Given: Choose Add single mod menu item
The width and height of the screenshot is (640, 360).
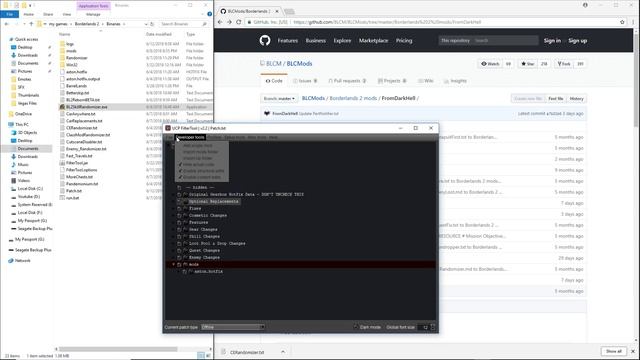Looking at the screenshot, I should click(201, 145).
